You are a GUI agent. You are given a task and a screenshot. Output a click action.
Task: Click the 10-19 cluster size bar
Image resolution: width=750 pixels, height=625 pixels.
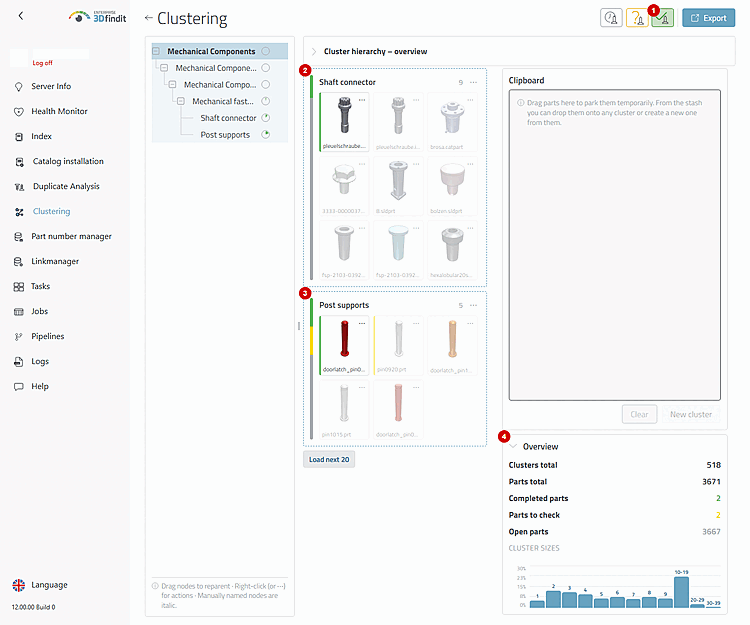click(682, 592)
